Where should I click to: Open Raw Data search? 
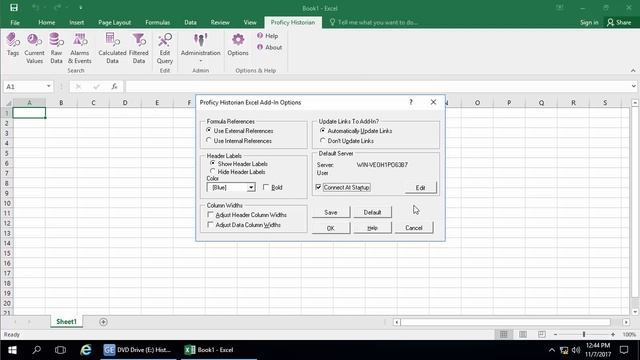(x=56, y=48)
